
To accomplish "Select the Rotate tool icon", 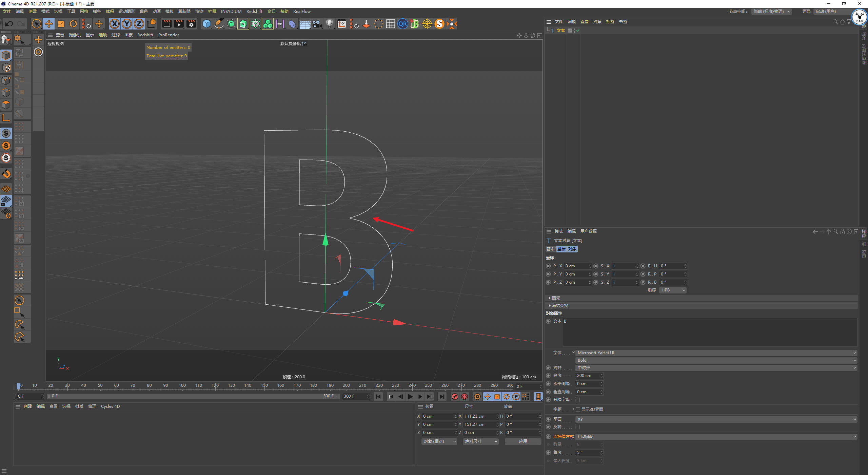I will pos(73,24).
